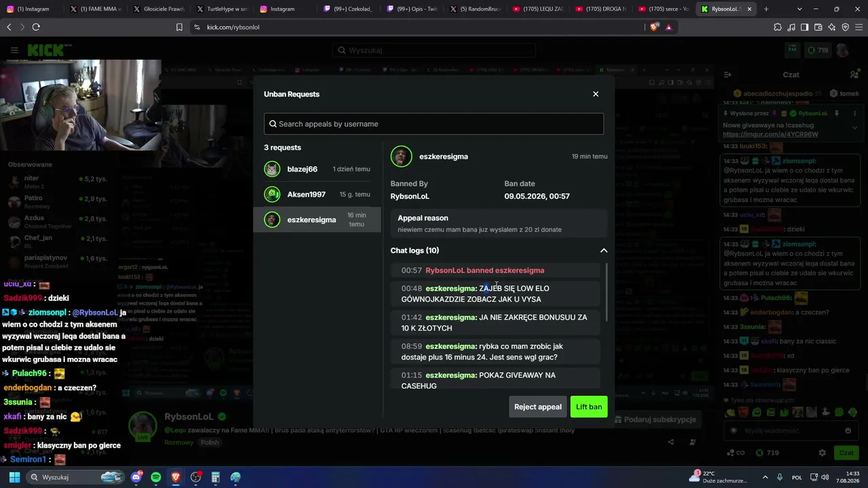868x488 pixels.
Task: Open network settings tray icon
Action: point(814,477)
